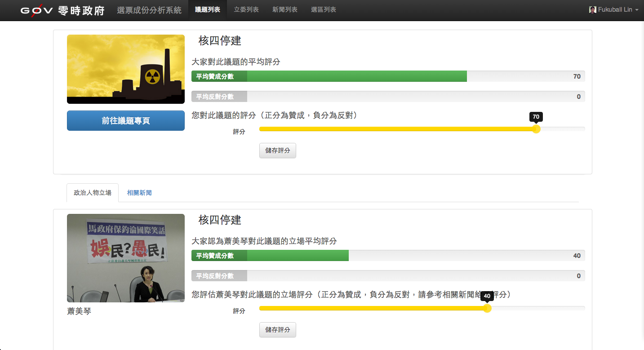Click the Fukuball Lin avatar icon
This screenshot has height=350, width=644.
593,10
